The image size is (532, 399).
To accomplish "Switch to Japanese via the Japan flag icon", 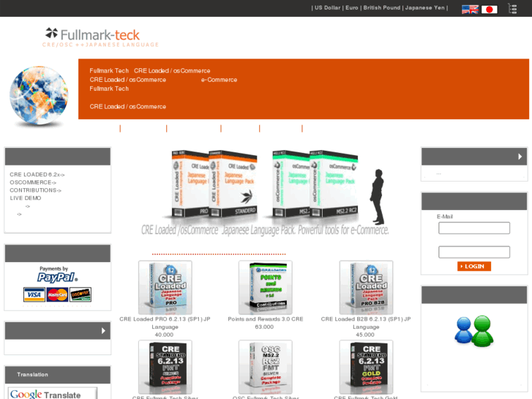I will (490, 10).
